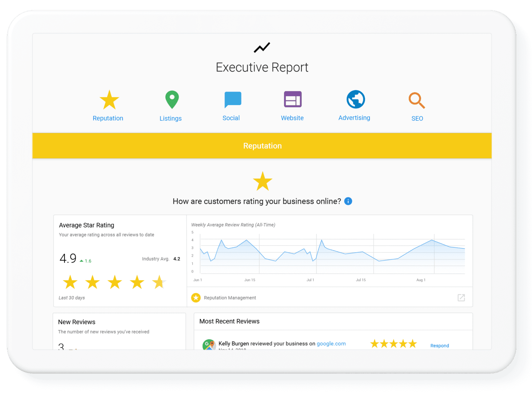Screen dimensions: 532x395
Task: Click the New Reviews heading
Action: (77, 322)
